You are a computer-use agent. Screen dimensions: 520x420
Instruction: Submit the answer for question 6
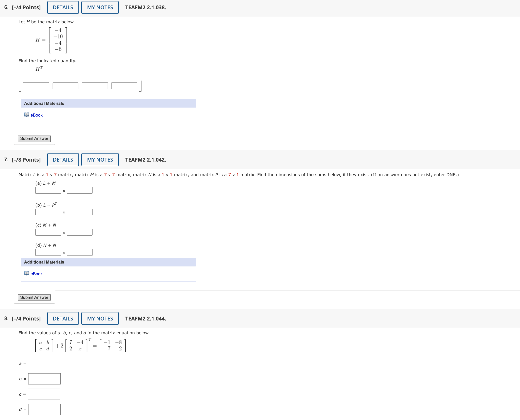34,138
